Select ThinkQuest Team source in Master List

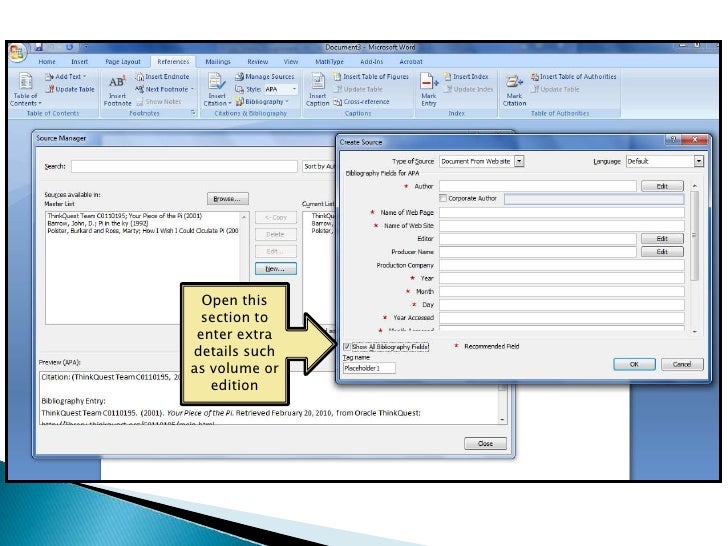click(x=125, y=216)
